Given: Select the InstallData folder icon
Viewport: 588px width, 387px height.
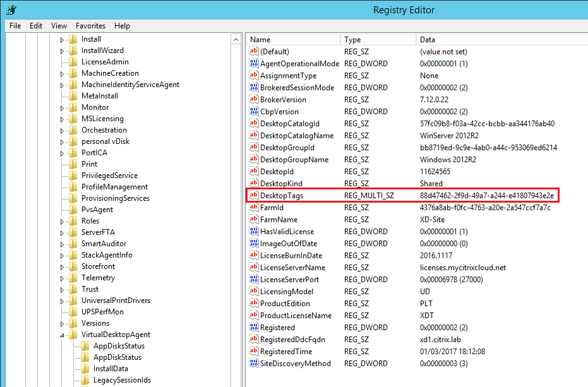Looking at the screenshot, I should point(85,369).
